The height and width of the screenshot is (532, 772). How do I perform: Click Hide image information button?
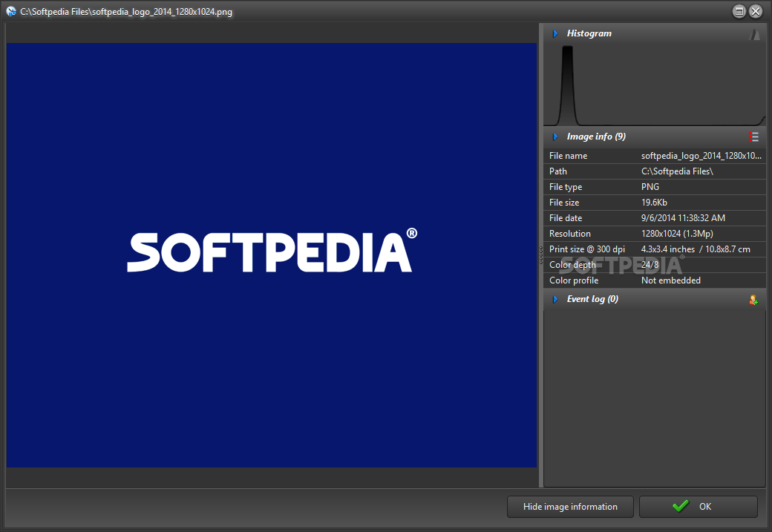(570, 507)
